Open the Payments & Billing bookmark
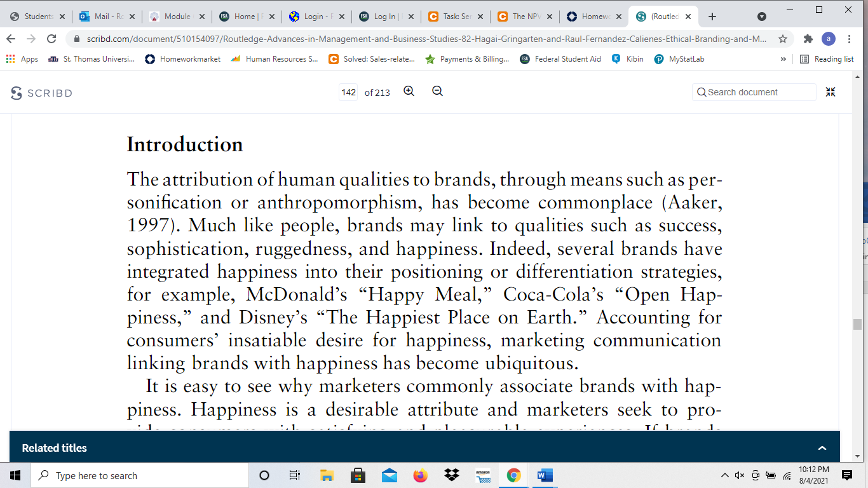 coord(467,59)
